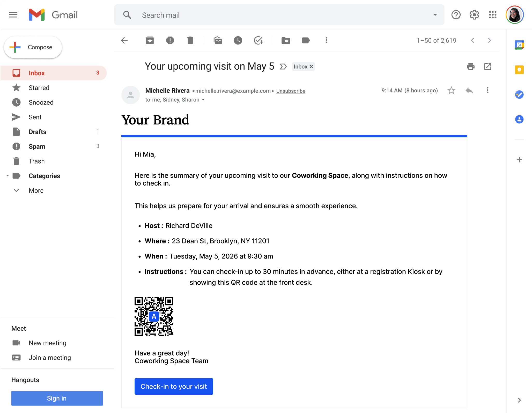The height and width of the screenshot is (413, 532).
Task: Delete the open email
Action: tap(190, 40)
